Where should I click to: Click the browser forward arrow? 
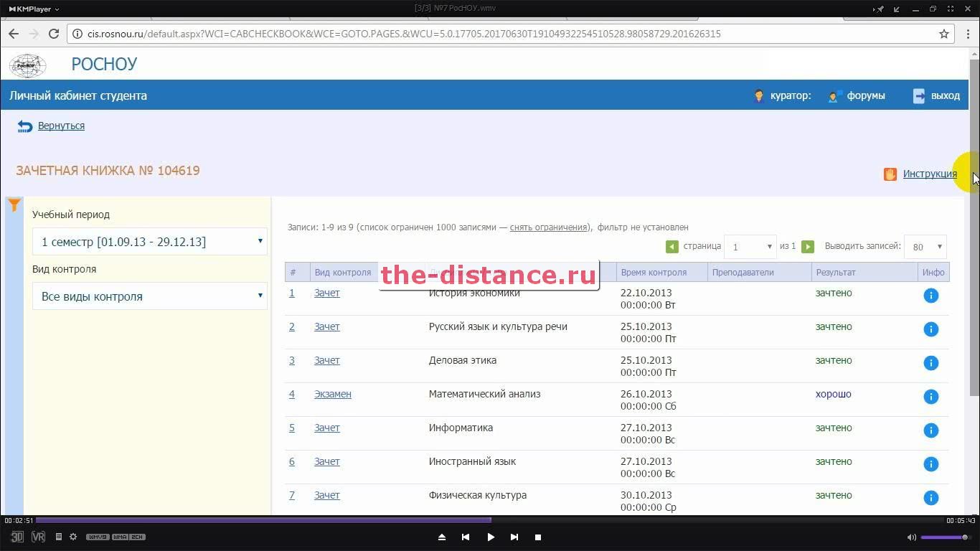point(34,34)
